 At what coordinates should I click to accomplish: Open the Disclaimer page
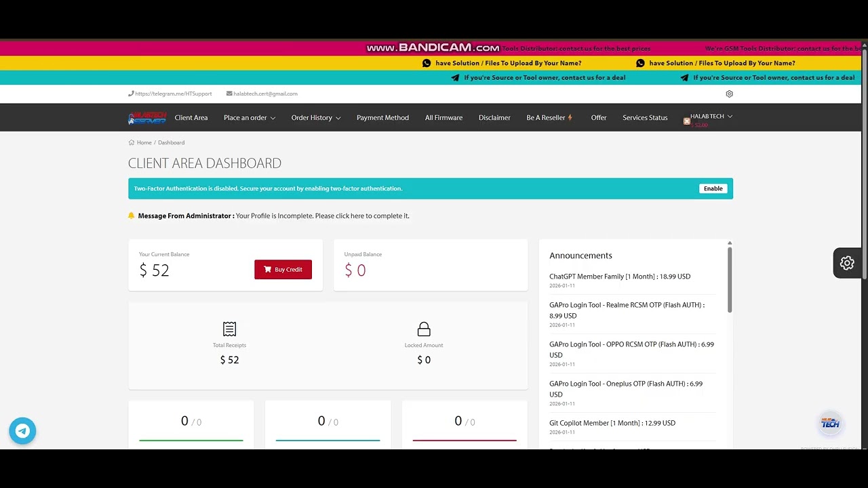tap(494, 118)
